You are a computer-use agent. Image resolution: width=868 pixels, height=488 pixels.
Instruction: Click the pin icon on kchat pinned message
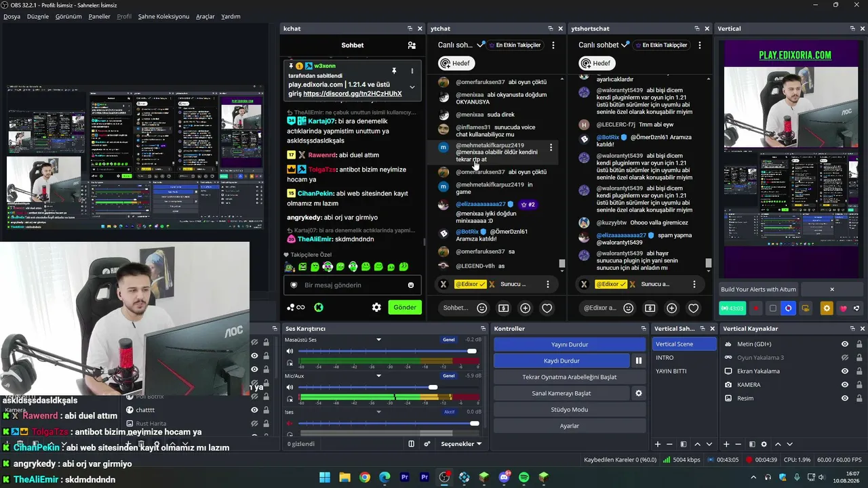coord(394,70)
